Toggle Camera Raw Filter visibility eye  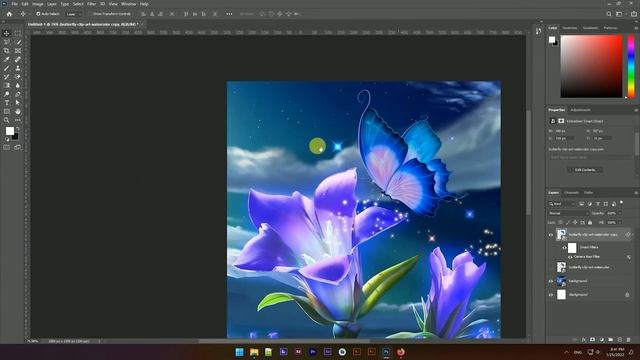[x=570, y=257]
